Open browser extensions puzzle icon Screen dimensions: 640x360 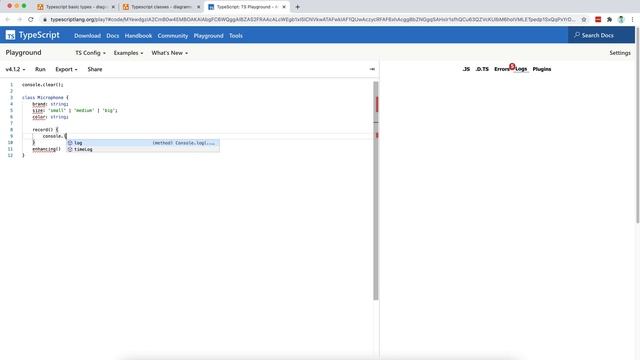(x=609, y=19)
